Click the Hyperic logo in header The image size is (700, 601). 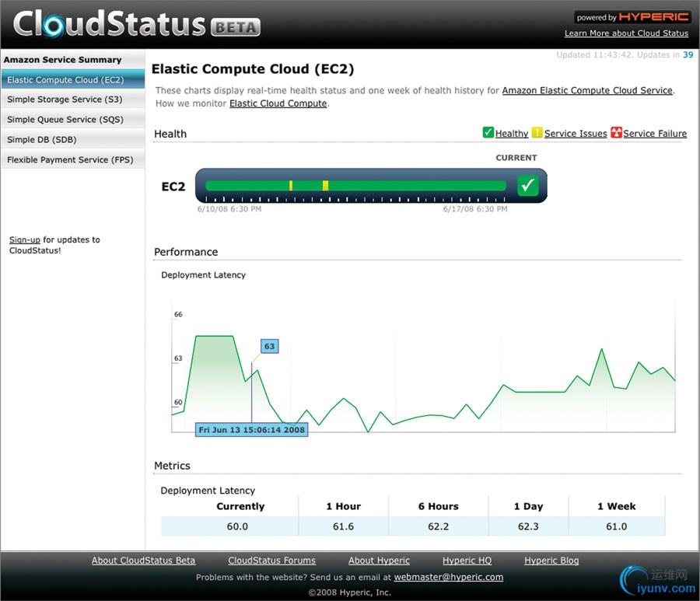point(654,17)
